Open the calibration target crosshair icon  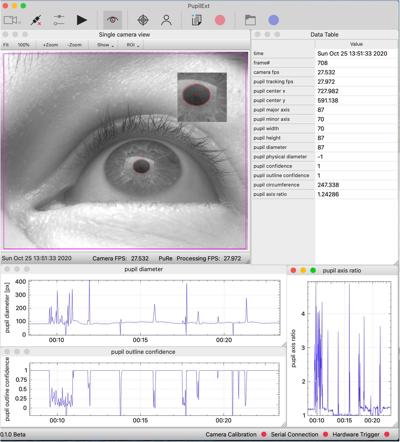tap(143, 20)
